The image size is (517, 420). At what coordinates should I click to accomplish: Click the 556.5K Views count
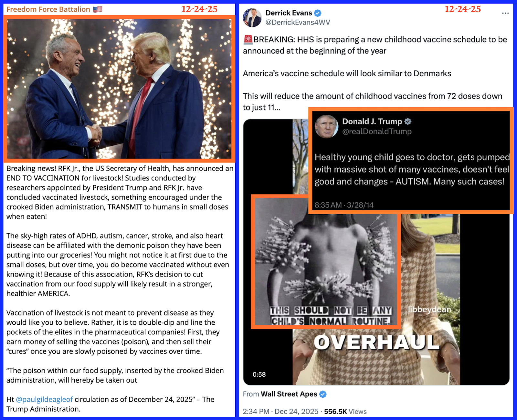click(x=345, y=412)
